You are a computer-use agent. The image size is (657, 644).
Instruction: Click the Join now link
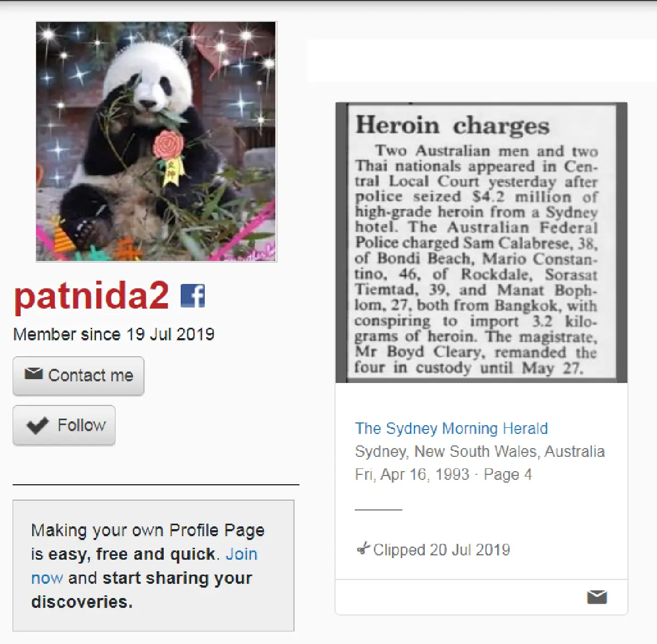pyautogui.click(x=145, y=566)
